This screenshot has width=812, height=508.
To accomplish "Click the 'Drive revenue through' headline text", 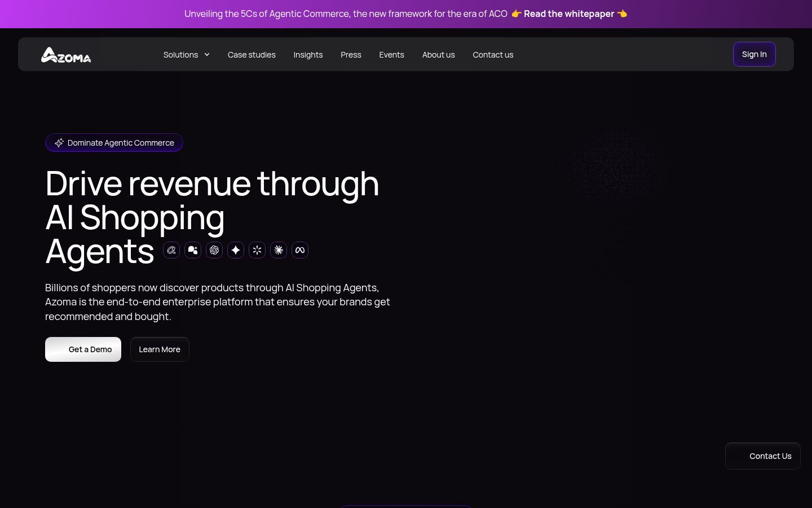I will click(x=212, y=183).
